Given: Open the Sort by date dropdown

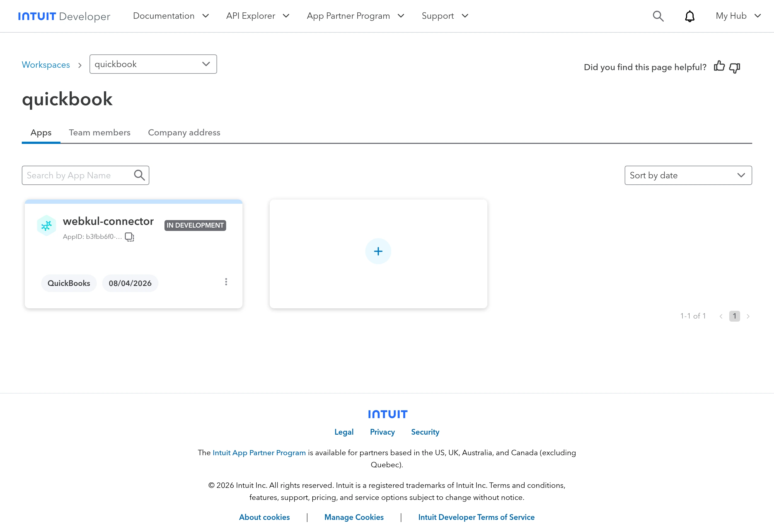Looking at the screenshot, I should coord(688,175).
